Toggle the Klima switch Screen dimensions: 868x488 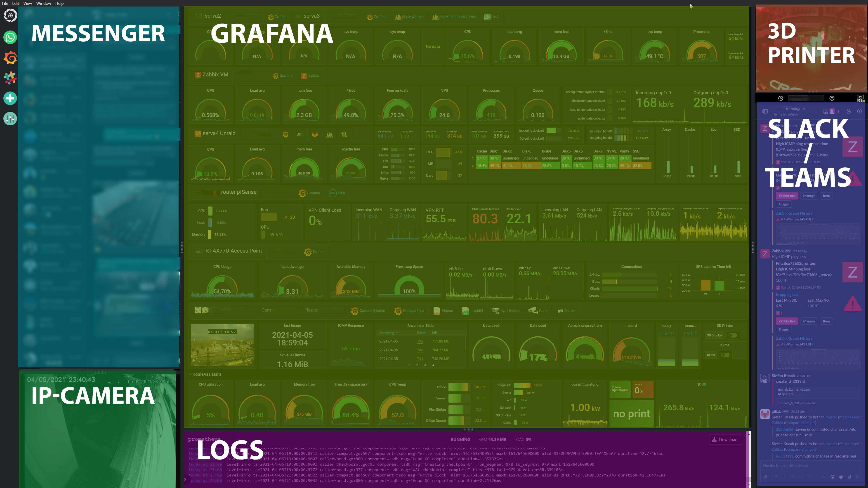point(725,355)
